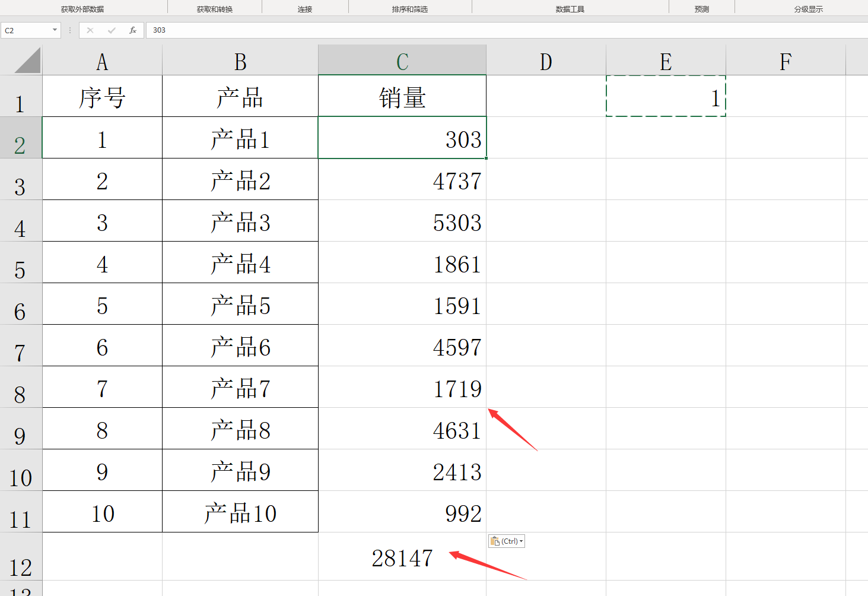The width and height of the screenshot is (868, 596).
Task: Click the formula bar showing 303
Action: [x=507, y=30]
